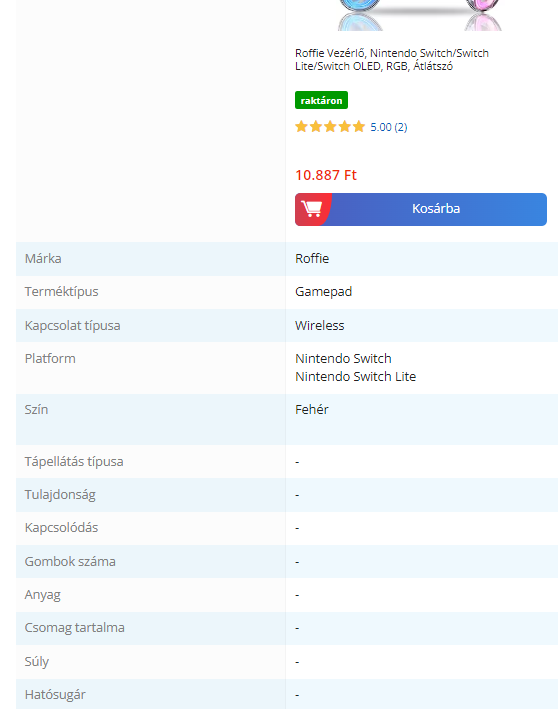Select the Gombok száma label
This screenshot has width=558, height=709.
70,562
